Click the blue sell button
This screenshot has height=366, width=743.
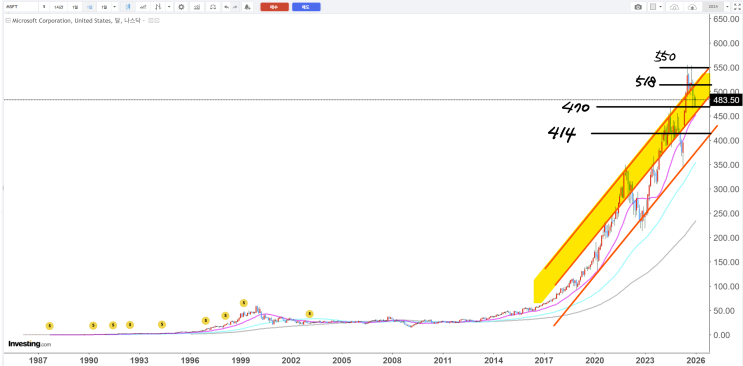[306, 7]
